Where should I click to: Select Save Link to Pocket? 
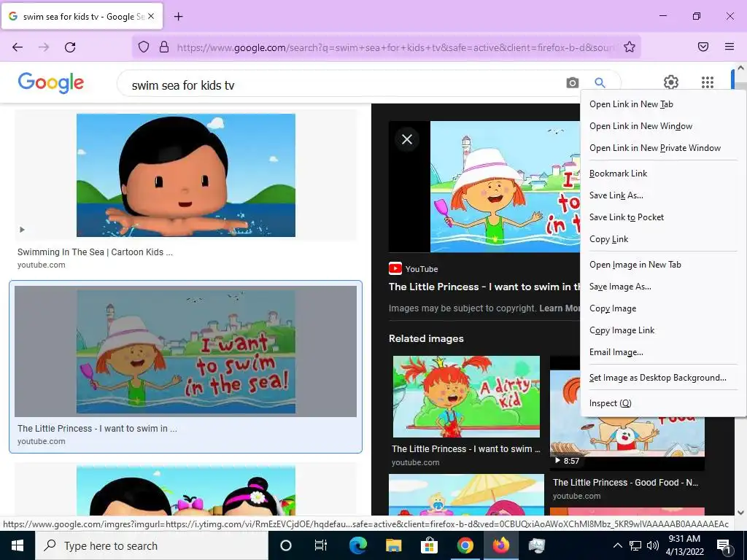pos(663,217)
